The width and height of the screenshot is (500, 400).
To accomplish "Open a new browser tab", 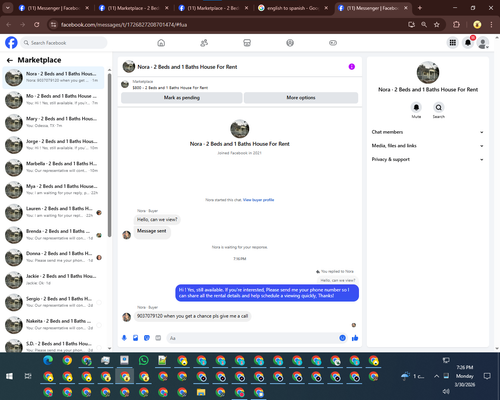I will (420, 8).
